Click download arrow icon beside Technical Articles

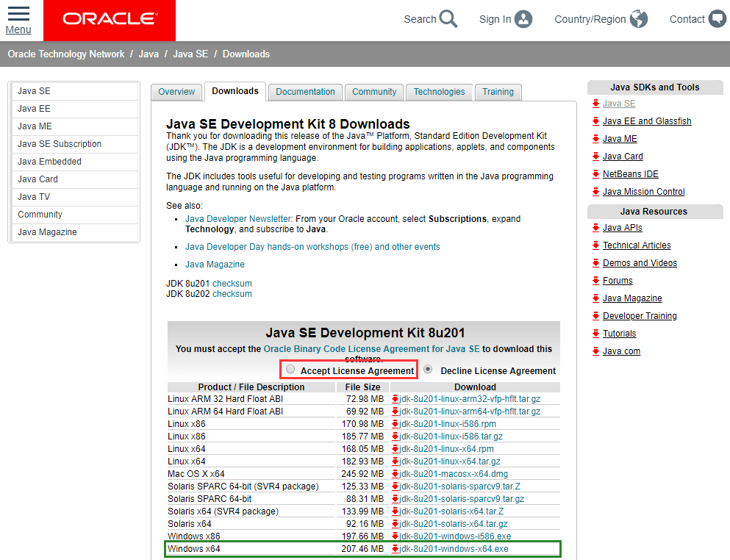595,245
